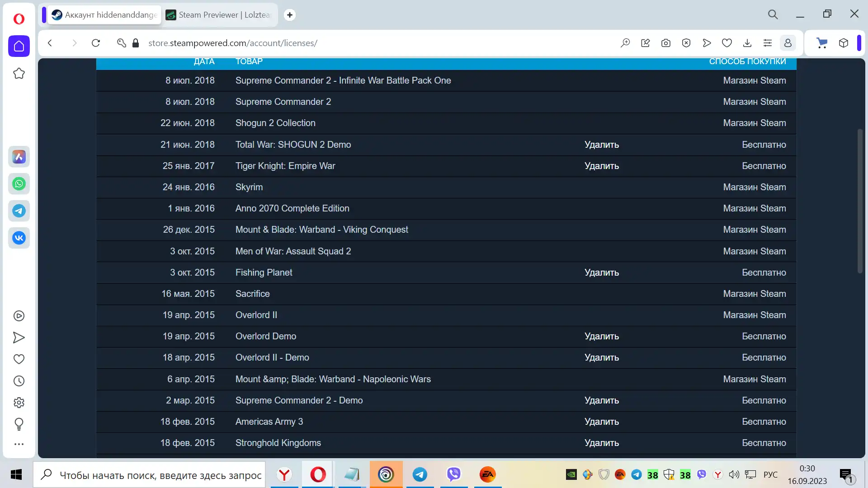Open sidebar three-dots more menu
868x488 pixels.
19,444
